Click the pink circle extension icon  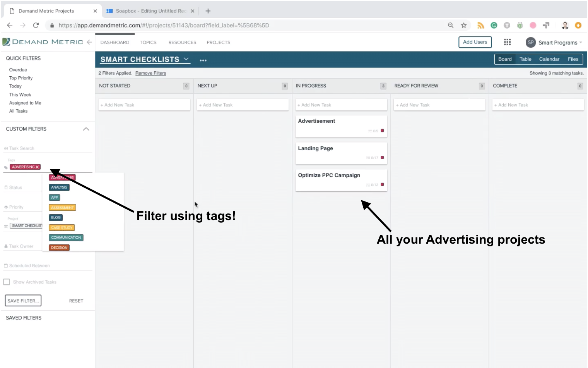coord(533,25)
